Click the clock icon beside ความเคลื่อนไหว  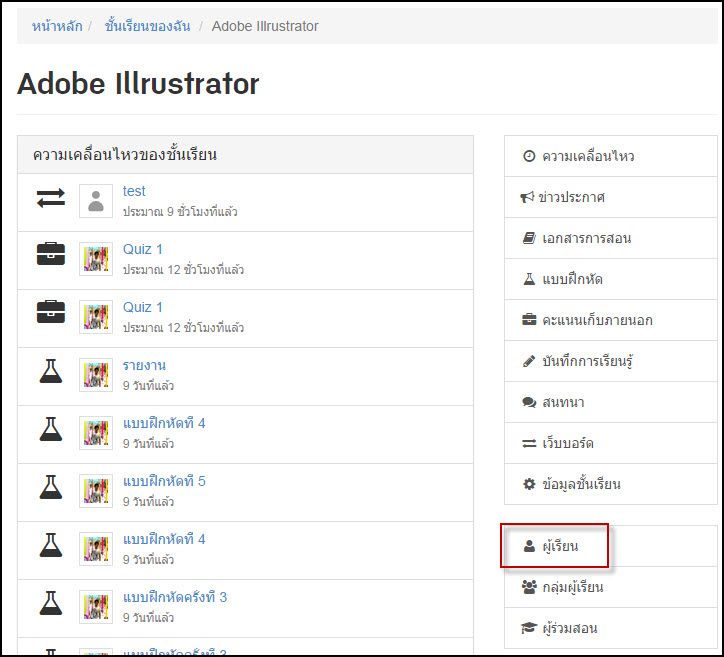click(529, 156)
